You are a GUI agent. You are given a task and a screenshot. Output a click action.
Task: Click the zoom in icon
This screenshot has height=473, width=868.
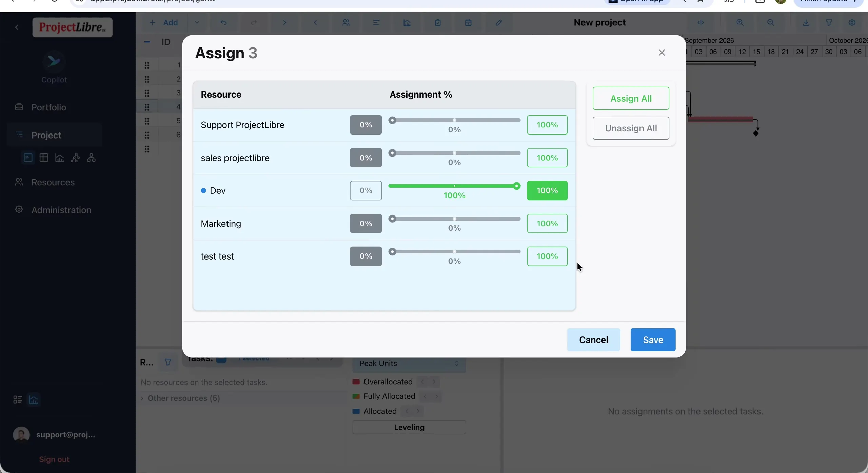740,22
